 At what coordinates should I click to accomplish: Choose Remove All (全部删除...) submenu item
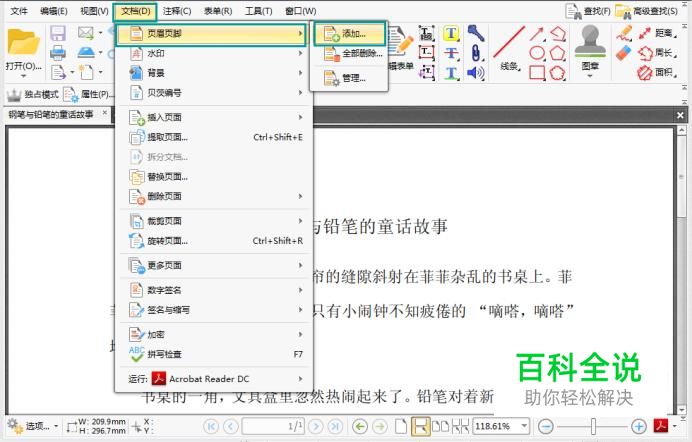350,53
